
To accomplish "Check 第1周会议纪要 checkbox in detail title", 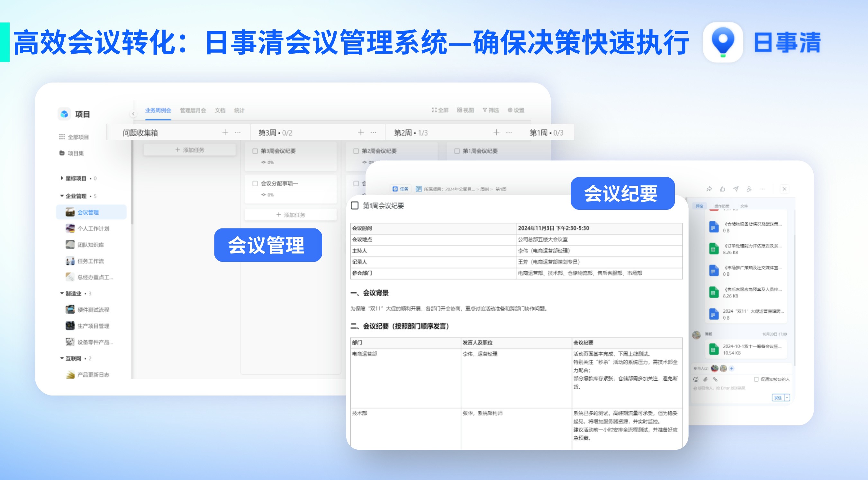I will tap(355, 206).
